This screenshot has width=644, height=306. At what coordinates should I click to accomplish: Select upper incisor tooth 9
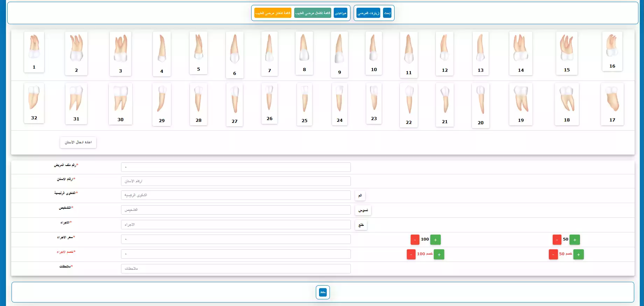[x=339, y=55]
